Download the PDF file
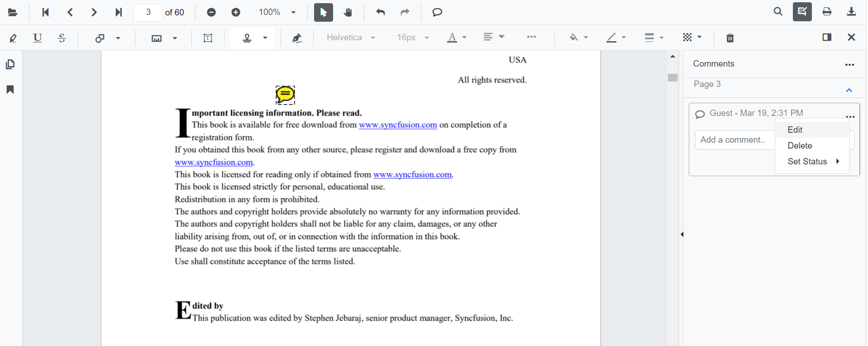868x346 pixels. click(x=851, y=12)
